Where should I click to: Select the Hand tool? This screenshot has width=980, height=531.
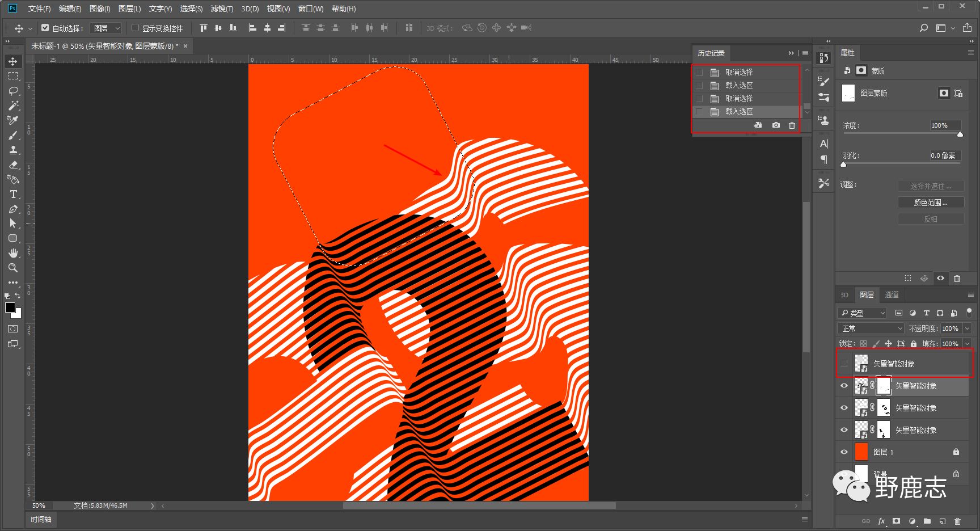click(x=13, y=253)
